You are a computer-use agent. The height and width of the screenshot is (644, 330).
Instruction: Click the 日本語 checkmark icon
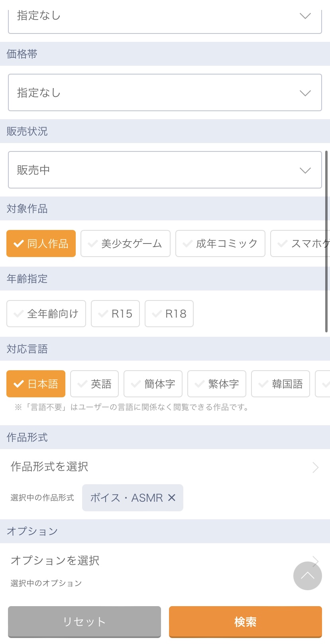(x=19, y=384)
